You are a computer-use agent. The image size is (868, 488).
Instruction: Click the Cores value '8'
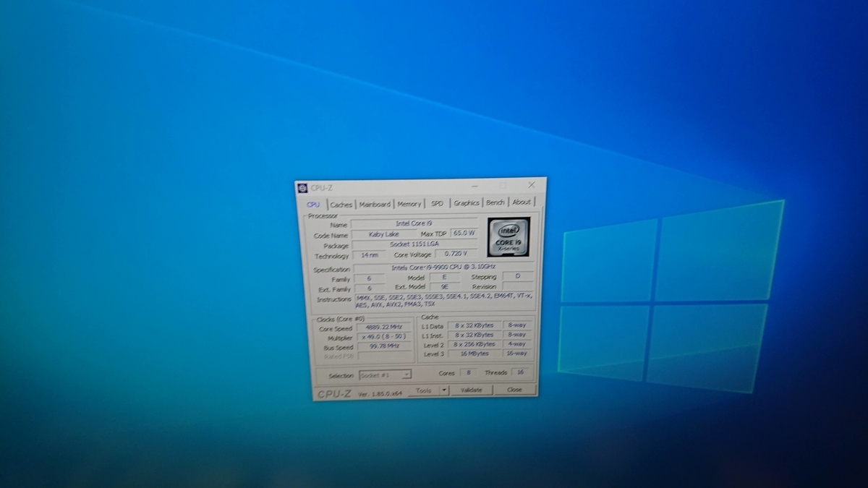point(468,372)
